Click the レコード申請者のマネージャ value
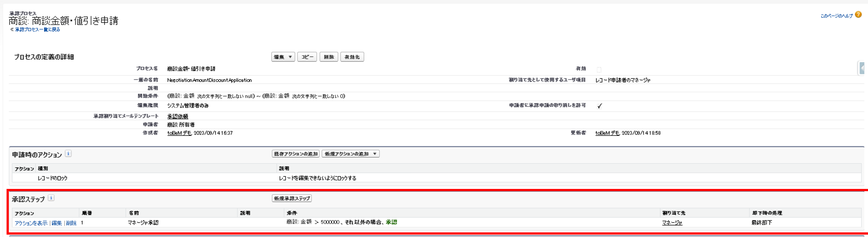Screen dimensions: 868x237 click(x=623, y=80)
